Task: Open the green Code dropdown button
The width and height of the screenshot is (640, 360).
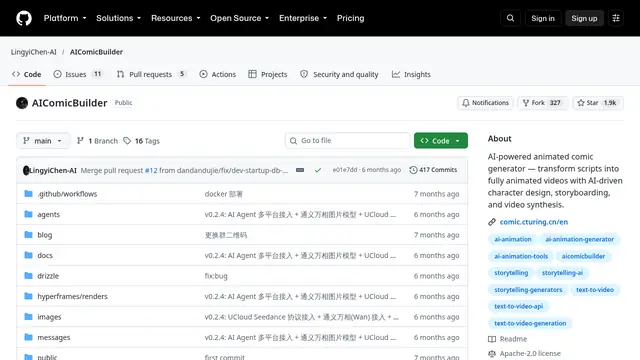Action: pos(441,141)
